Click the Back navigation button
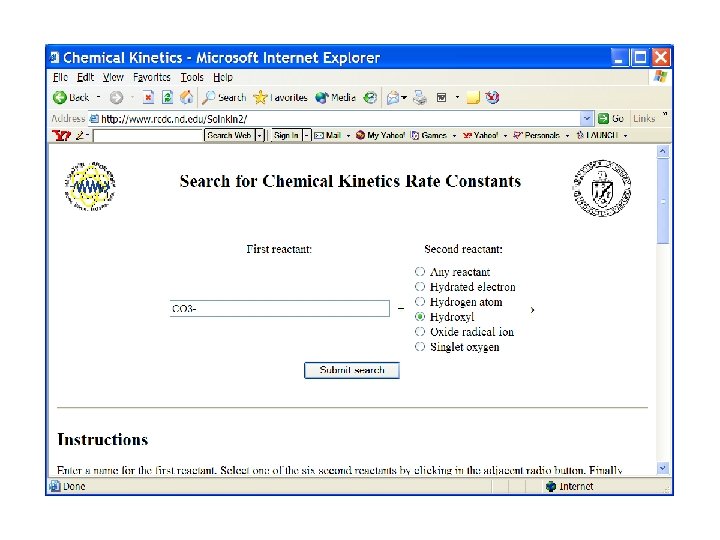The width and height of the screenshot is (720, 540). click(71, 97)
